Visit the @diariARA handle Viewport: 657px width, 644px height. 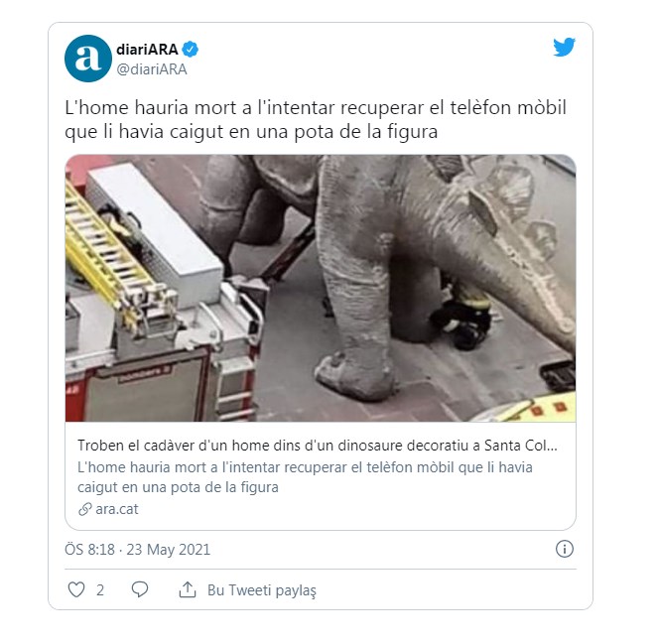coord(152,69)
